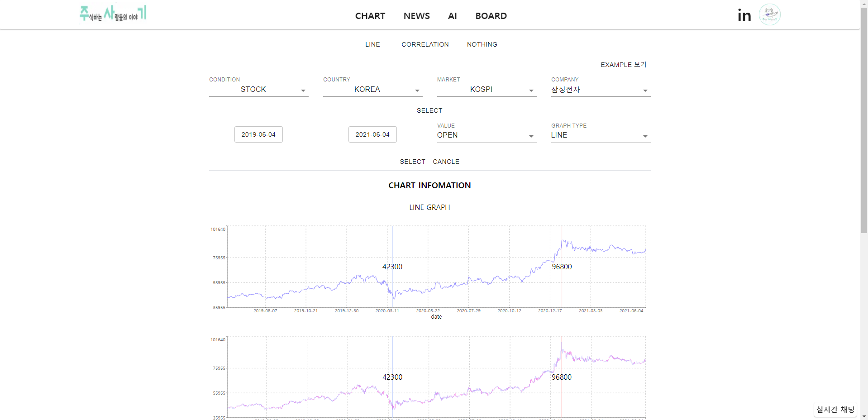Click the site logo in the header
This screenshot has width=868, height=420.
[x=112, y=13]
